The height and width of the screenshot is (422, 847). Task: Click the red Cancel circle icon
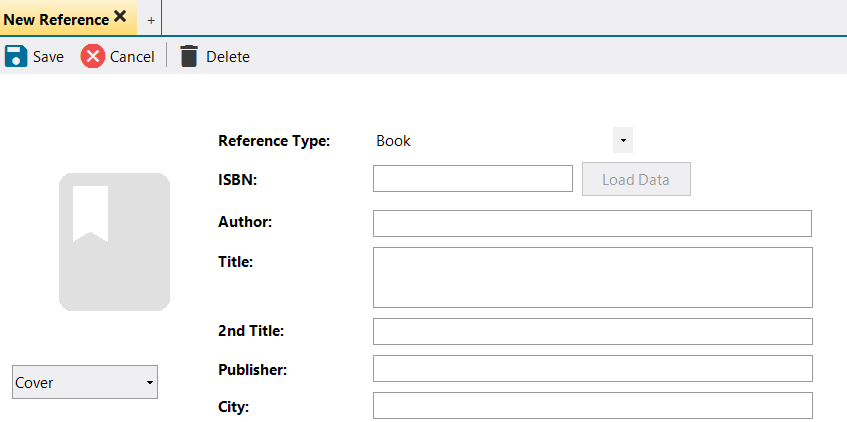point(93,56)
